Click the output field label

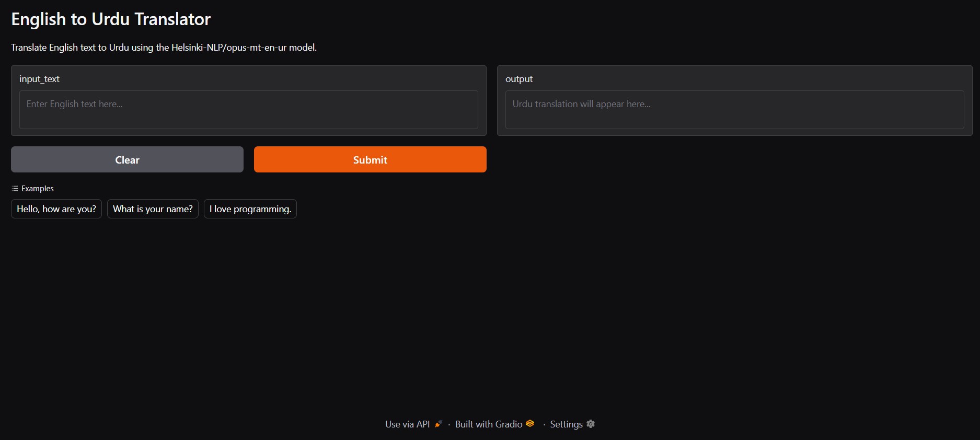tap(519, 79)
